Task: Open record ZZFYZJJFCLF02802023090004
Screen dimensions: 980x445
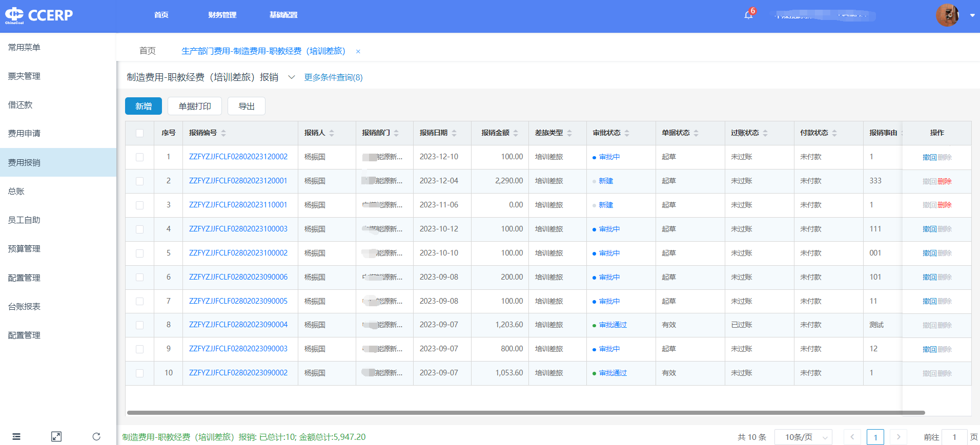Action: (238, 325)
